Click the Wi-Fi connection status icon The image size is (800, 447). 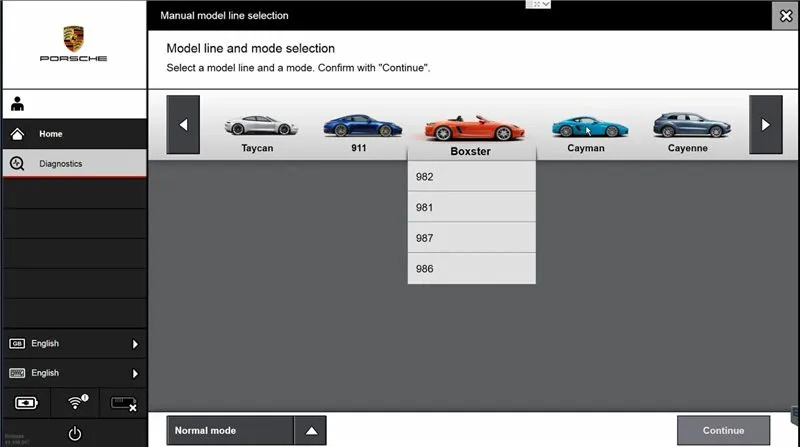76,403
